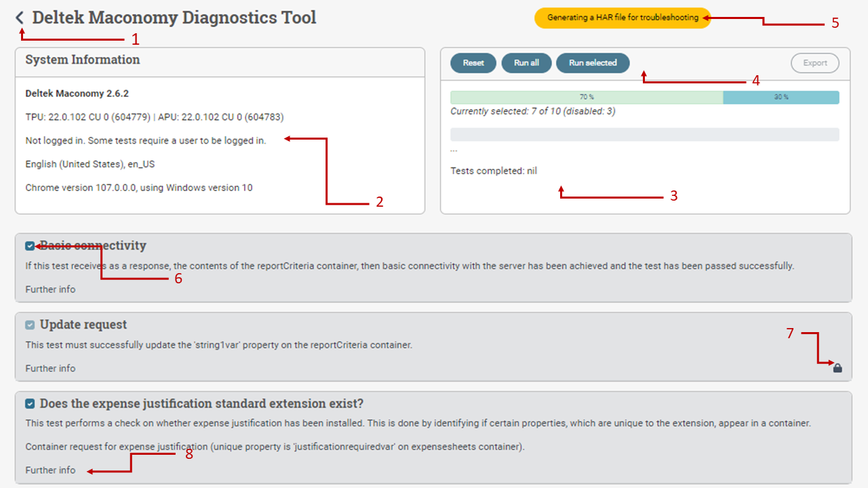868x488 pixels.
Task: Click the expense justification extension heading
Action: [202, 403]
